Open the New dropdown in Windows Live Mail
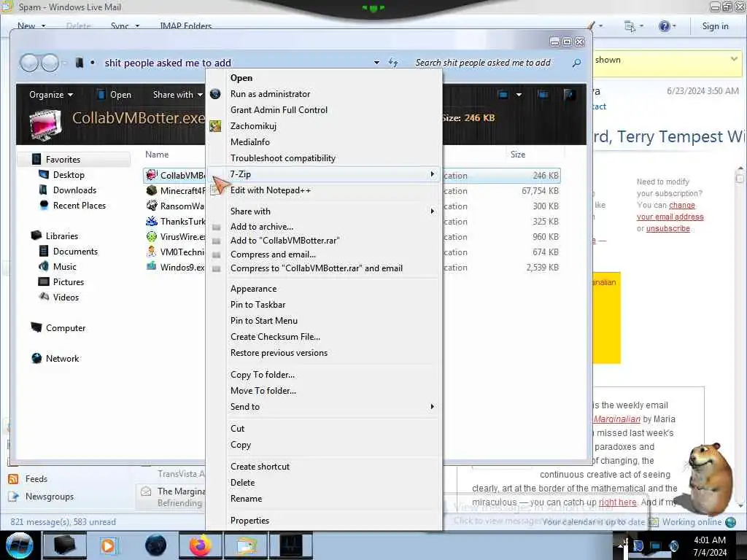This screenshot has width=747, height=560. tap(43, 26)
